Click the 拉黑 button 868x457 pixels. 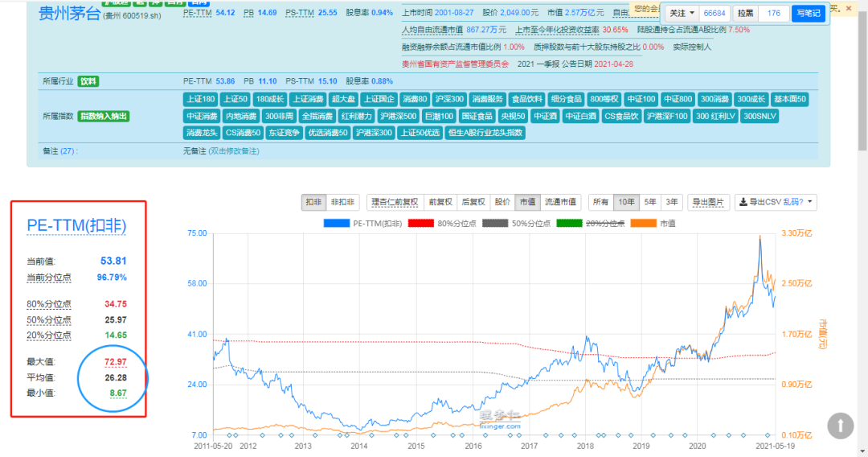coord(746,13)
